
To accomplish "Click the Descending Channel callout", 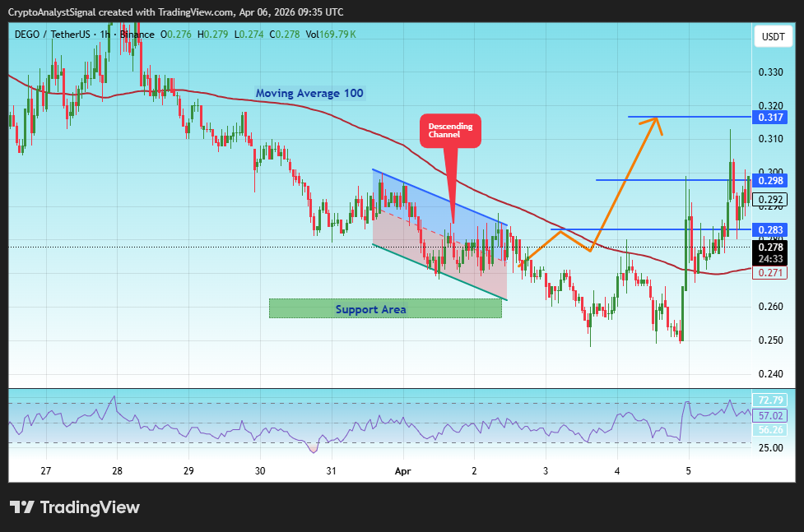I will point(450,131).
